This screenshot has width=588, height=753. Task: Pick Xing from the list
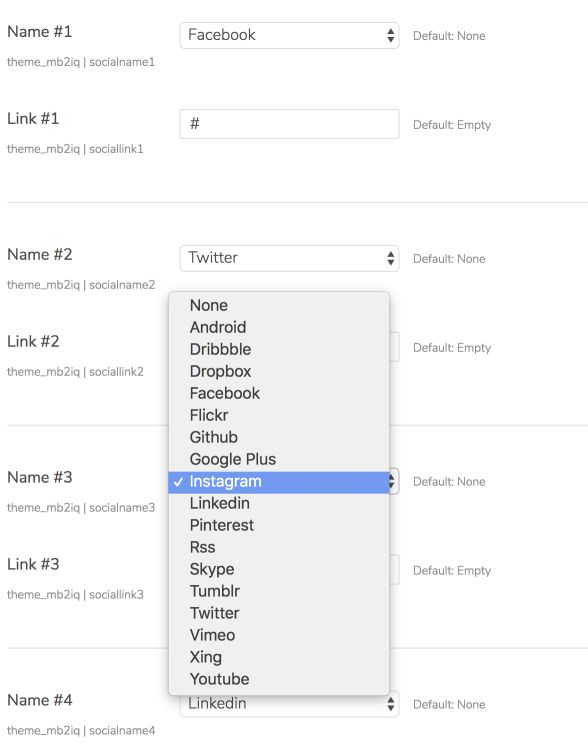[x=279, y=657]
